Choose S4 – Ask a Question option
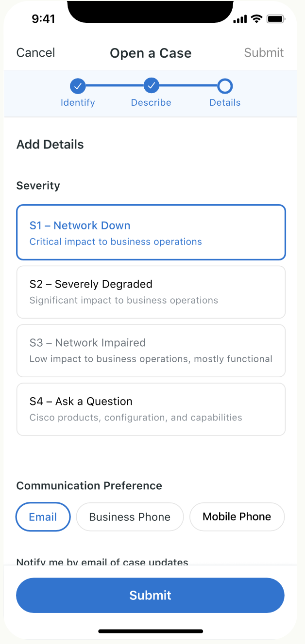305x644 pixels. [x=151, y=409]
